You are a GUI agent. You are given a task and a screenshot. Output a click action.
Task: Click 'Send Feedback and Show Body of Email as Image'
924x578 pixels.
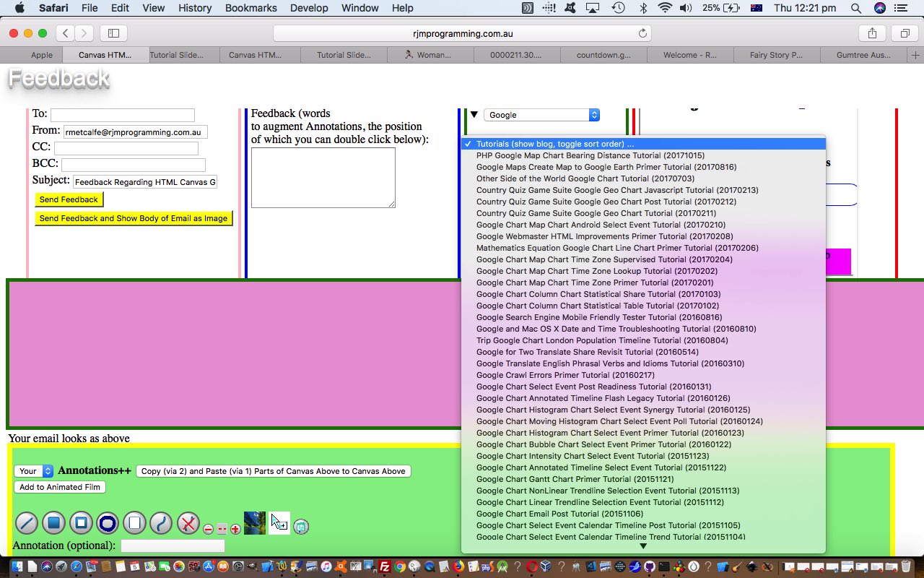(x=134, y=218)
